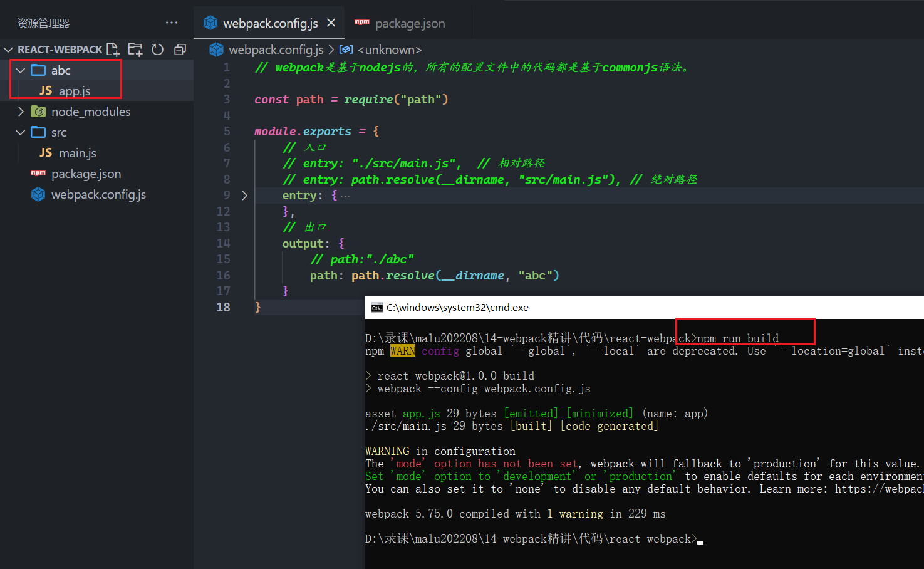Collapse the abc folder chevron
The height and width of the screenshot is (569, 924).
click(x=21, y=70)
